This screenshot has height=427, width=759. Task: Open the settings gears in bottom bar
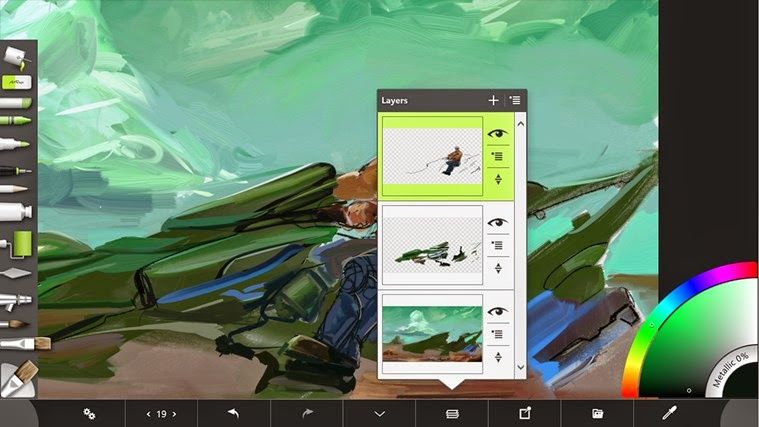tap(89, 413)
